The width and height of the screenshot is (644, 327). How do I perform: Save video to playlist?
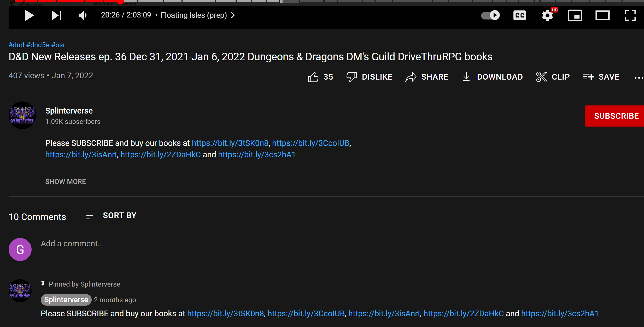[601, 77]
